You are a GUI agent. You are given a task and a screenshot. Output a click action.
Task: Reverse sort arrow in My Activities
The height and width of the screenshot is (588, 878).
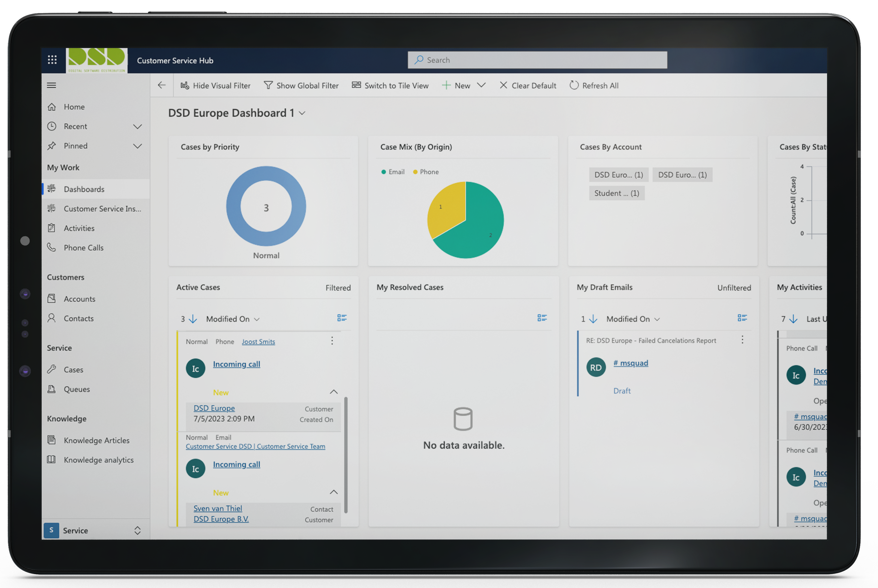[x=794, y=319]
